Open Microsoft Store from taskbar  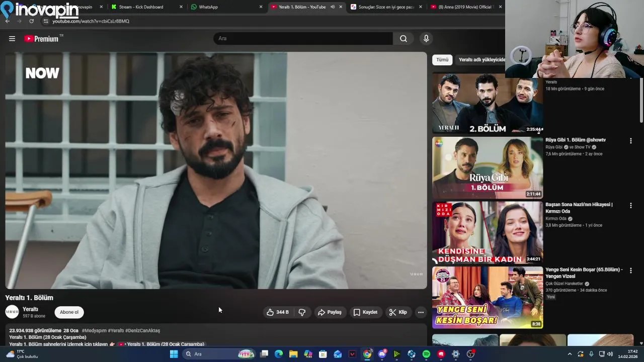pyautogui.click(x=323, y=354)
